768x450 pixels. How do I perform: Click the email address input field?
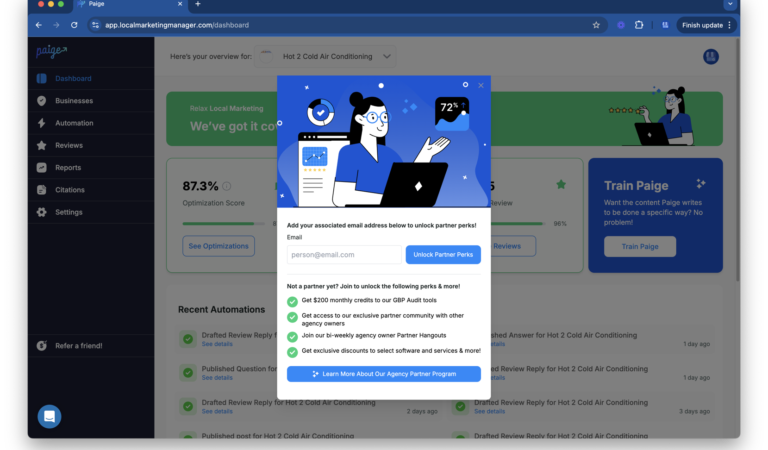coord(344,255)
